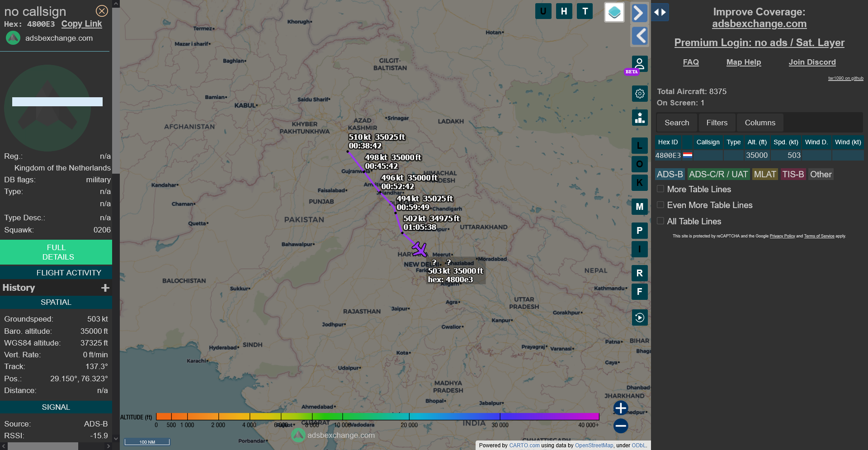Expand the History section plus
Screen dimensions: 868x450
pos(105,288)
